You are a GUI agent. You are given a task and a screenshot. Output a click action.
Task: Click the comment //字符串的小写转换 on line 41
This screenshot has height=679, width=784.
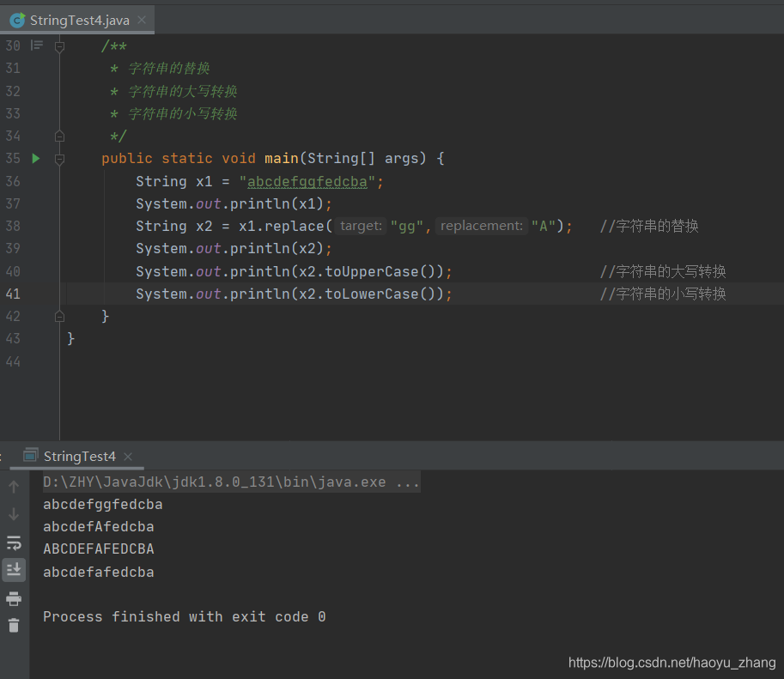[x=663, y=294]
